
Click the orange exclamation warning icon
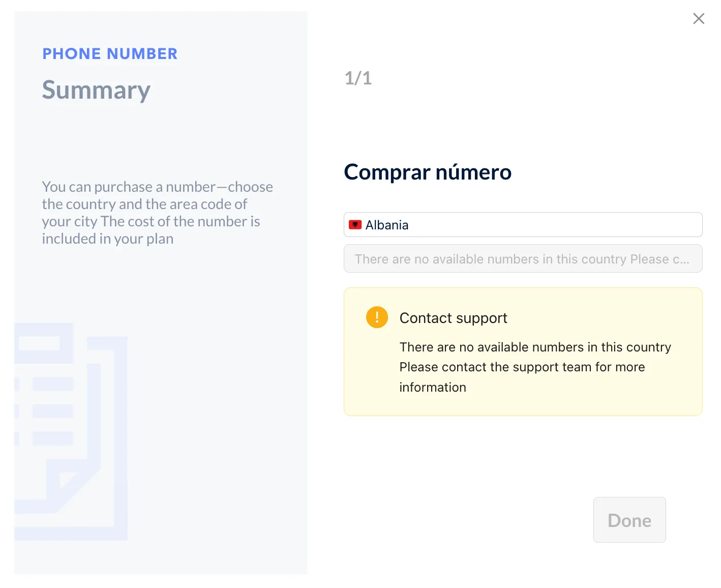377,317
